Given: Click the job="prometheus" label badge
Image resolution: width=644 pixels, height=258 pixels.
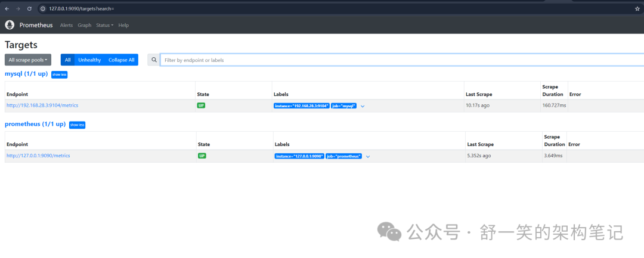Looking at the screenshot, I should (x=344, y=156).
